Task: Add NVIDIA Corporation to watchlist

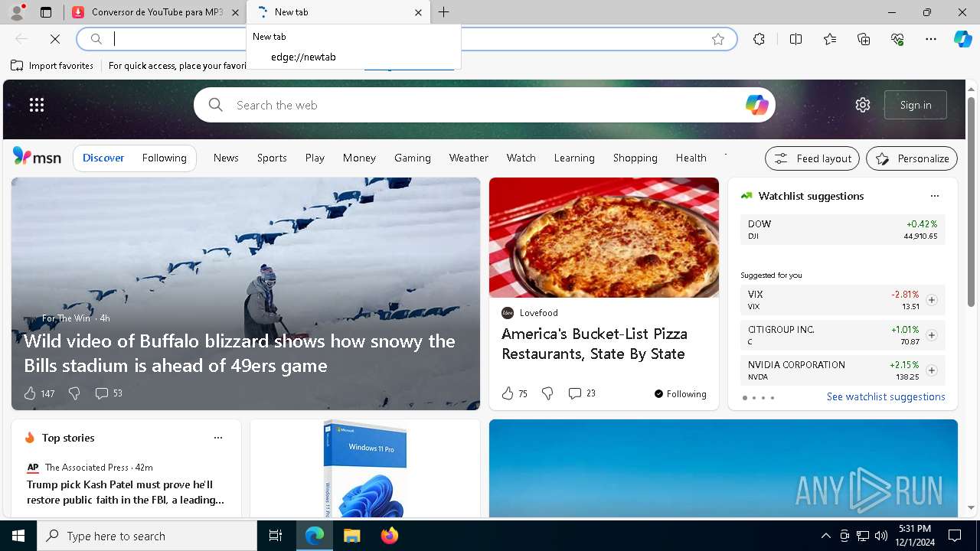Action: click(932, 370)
